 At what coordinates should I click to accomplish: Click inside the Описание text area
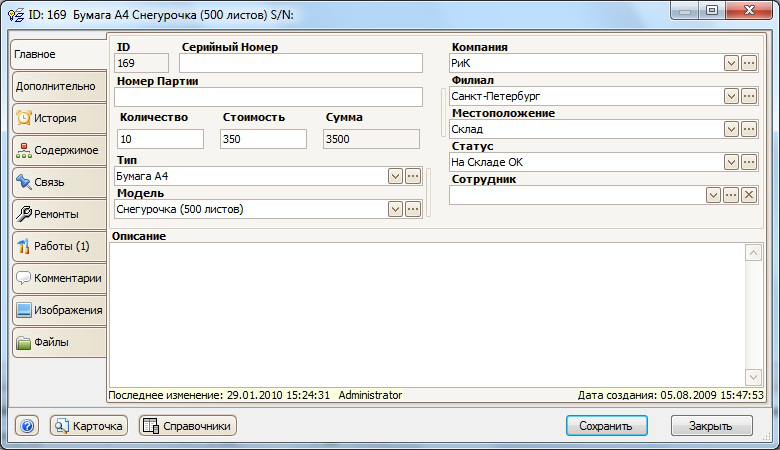click(427, 315)
